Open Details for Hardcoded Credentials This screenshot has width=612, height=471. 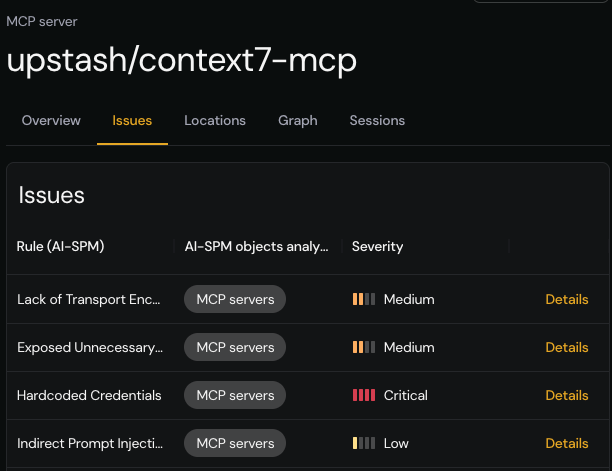click(567, 395)
